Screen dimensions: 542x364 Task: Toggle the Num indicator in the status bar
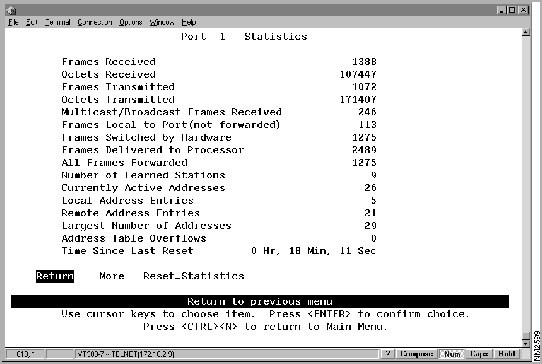coord(452,354)
